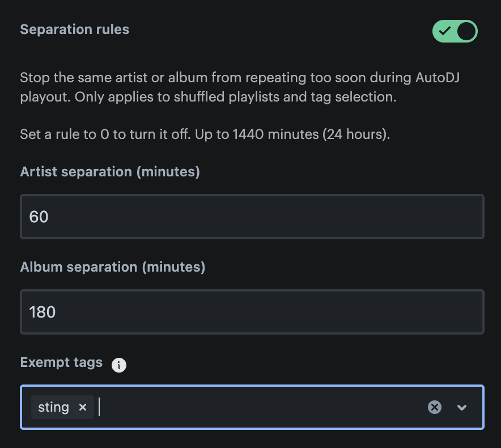Focus the Artist separation minutes field
This screenshot has width=501, height=448.
click(252, 217)
